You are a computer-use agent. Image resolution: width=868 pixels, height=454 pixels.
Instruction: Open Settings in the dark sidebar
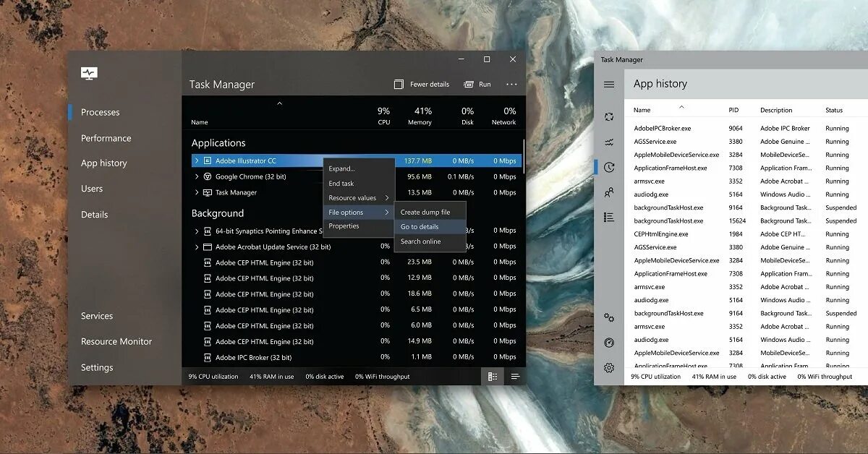97,367
